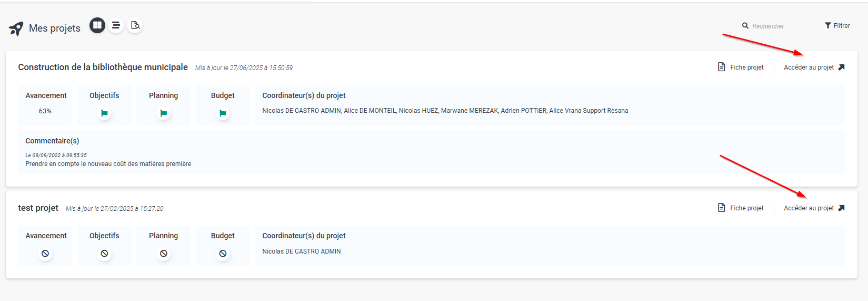Click the Planning green flag icon
The height and width of the screenshot is (301, 868).
(x=164, y=113)
